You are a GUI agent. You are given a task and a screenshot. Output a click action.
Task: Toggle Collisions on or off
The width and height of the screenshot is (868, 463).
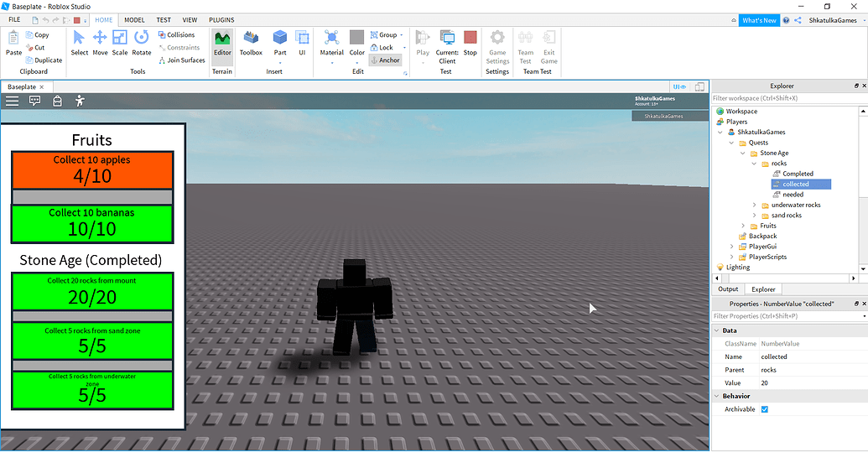click(176, 35)
